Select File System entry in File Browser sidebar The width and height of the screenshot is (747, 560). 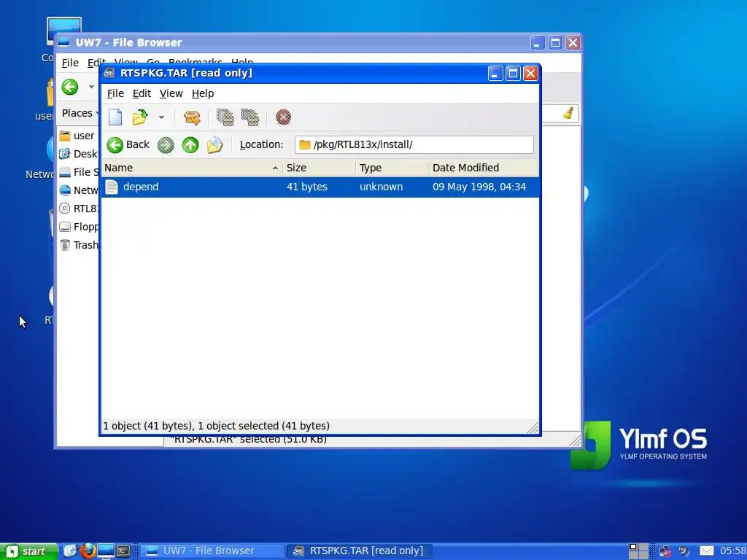pos(79,172)
